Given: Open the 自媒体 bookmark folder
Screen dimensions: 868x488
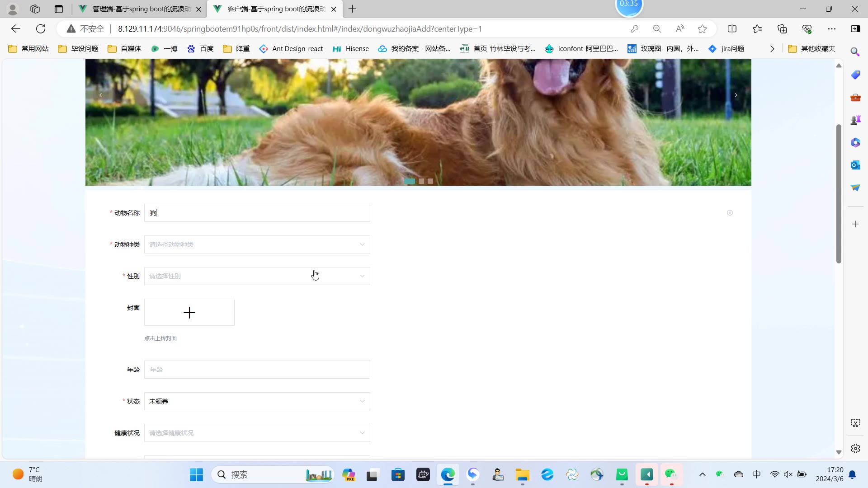Looking at the screenshot, I should [125, 49].
